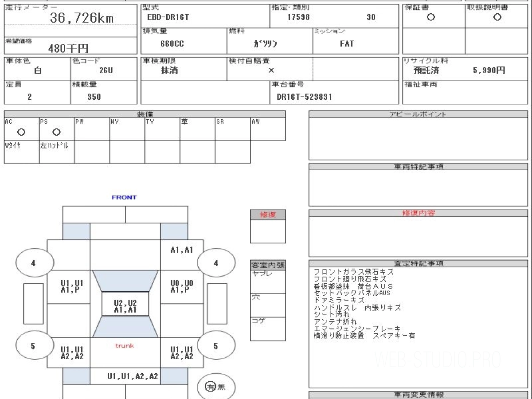Click the SR equipment cell
This screenshot has width=532, height=399.
[233, 129]
